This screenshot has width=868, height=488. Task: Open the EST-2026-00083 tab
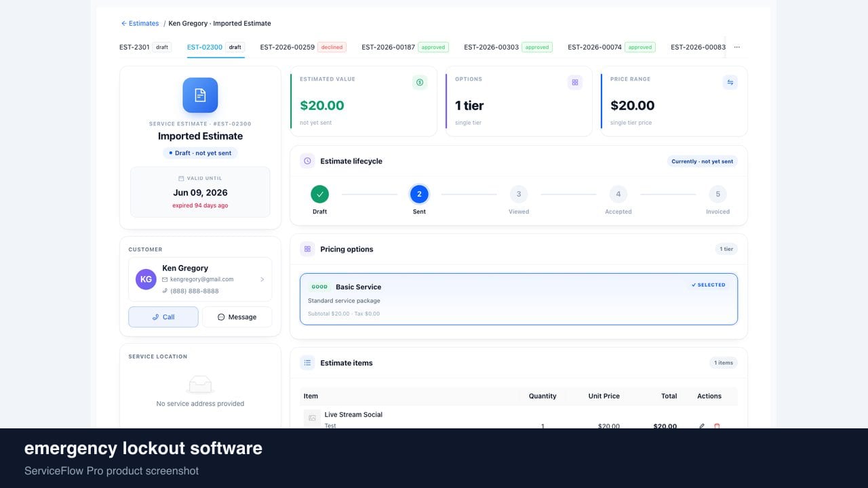(698, 47)
